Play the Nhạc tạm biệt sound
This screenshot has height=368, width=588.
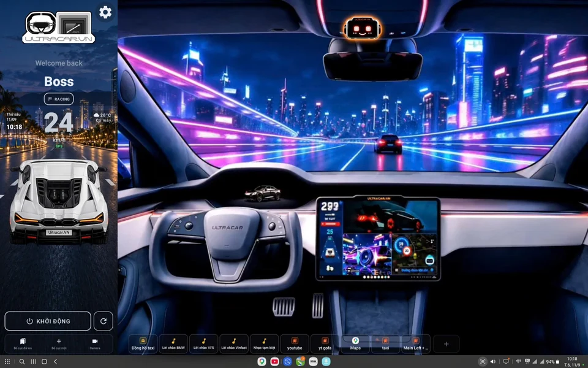coord(265,343)
